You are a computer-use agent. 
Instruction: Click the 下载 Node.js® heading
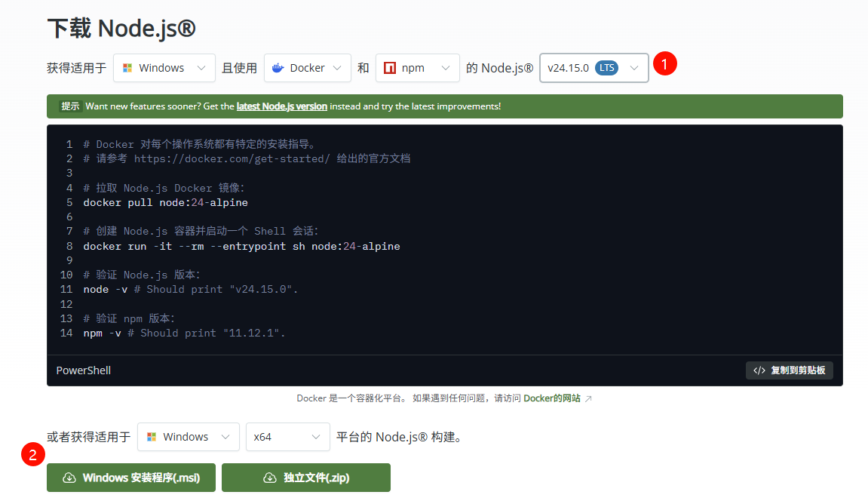pos(121,28)
